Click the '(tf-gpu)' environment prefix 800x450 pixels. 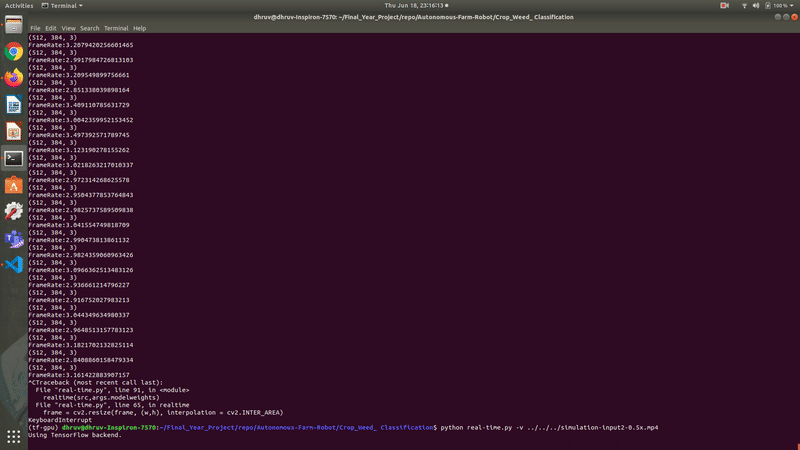click(x=43, y=428)
